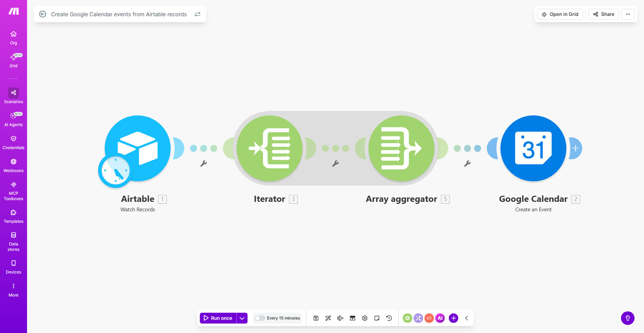Click the magenta AI icon
Screen dimensions: 644x333
(x=440, y=318)
